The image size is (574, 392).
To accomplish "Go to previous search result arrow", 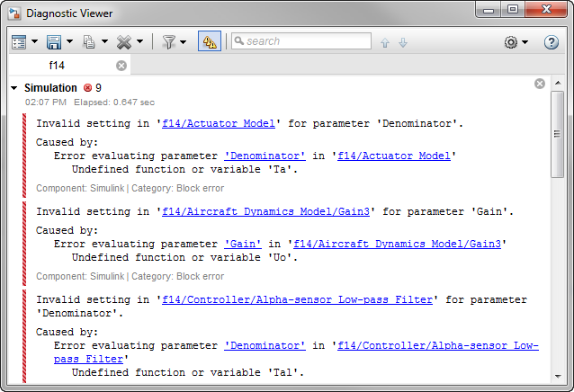I will (385, 42).
